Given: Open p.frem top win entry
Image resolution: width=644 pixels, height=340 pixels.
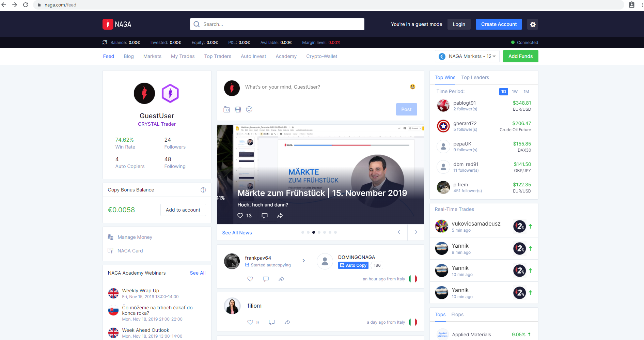Looking at the screenshot, I should coord(484,187).
